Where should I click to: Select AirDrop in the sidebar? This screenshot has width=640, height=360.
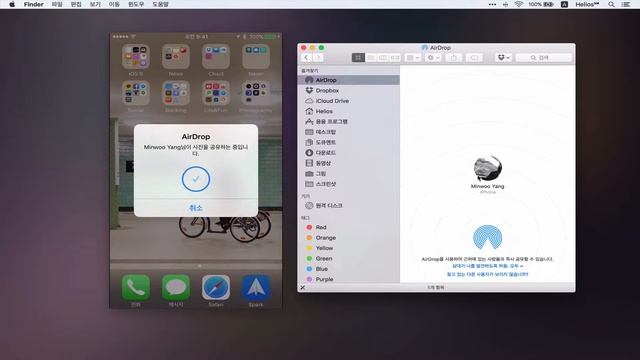tap(349, 80)
